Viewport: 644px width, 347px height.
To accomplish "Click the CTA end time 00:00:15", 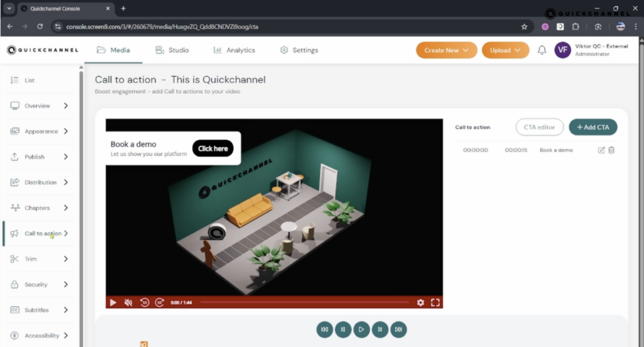I will coord(516,150).
